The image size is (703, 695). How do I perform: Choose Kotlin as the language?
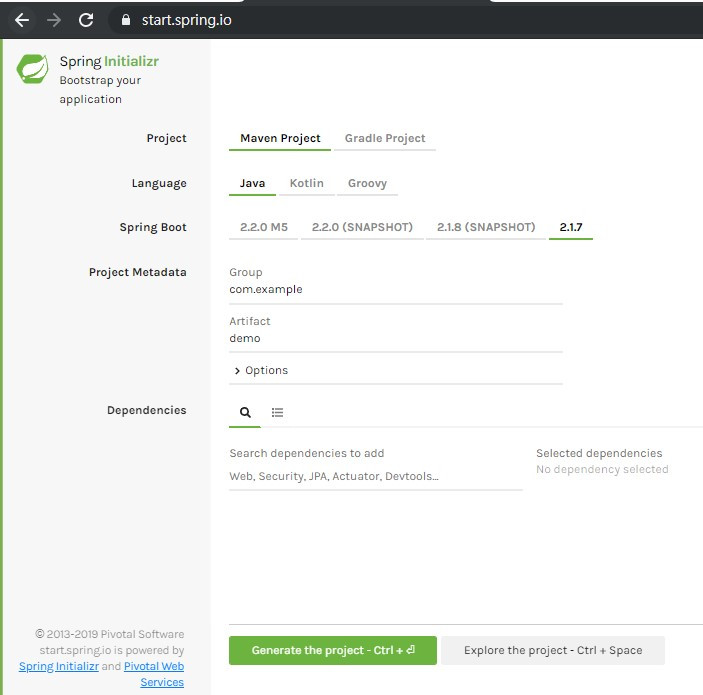[x=307, y=183]
